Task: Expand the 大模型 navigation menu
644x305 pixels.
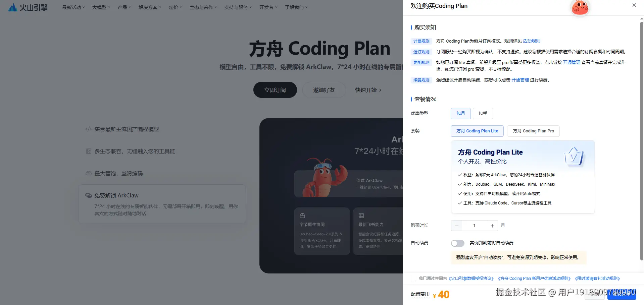Action: [101, 7]
